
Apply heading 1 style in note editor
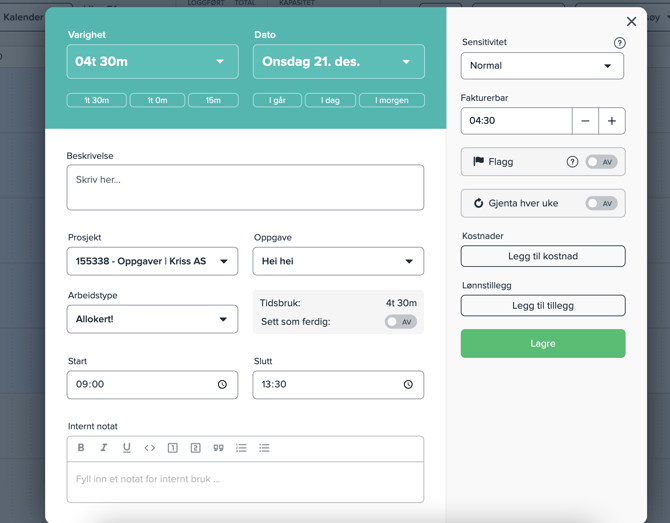[173, 448]
